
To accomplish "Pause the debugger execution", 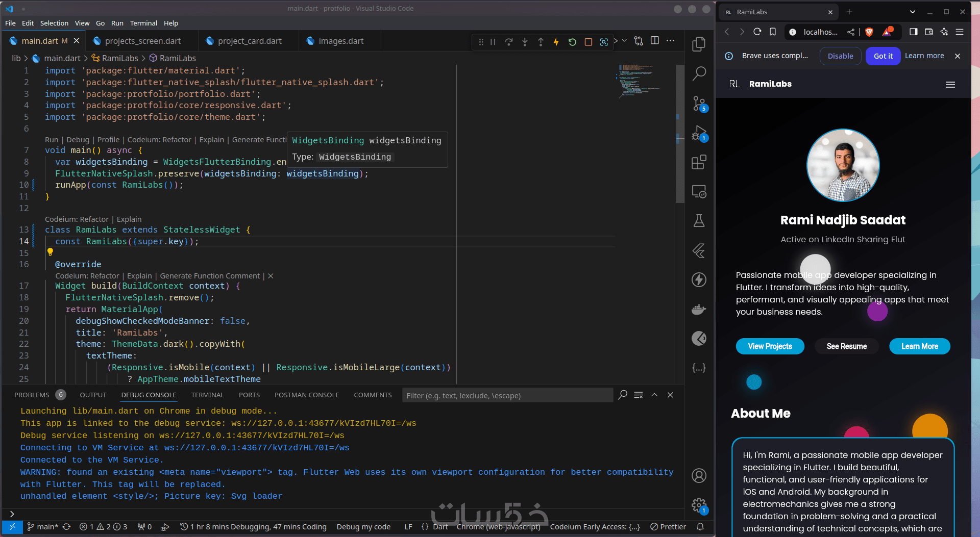I will [493, 42].
